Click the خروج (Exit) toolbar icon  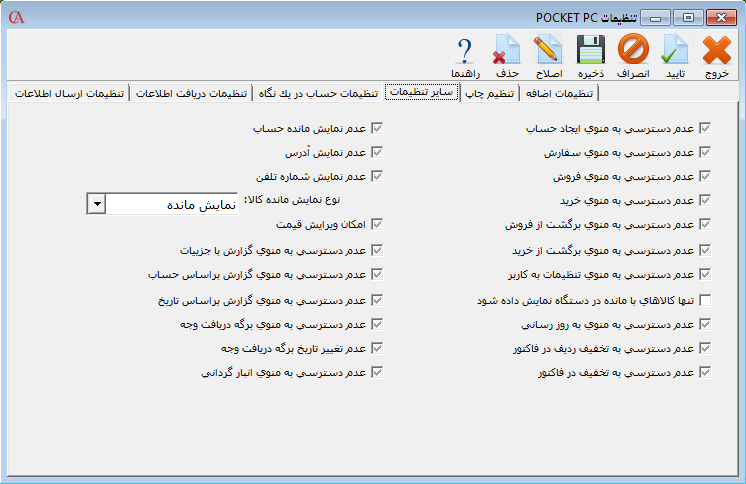point(717,51)
